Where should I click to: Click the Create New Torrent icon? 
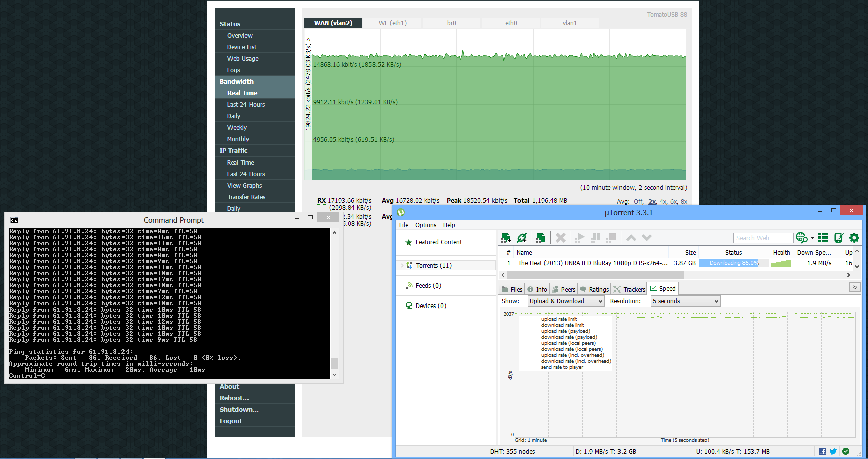pos(540,238)
